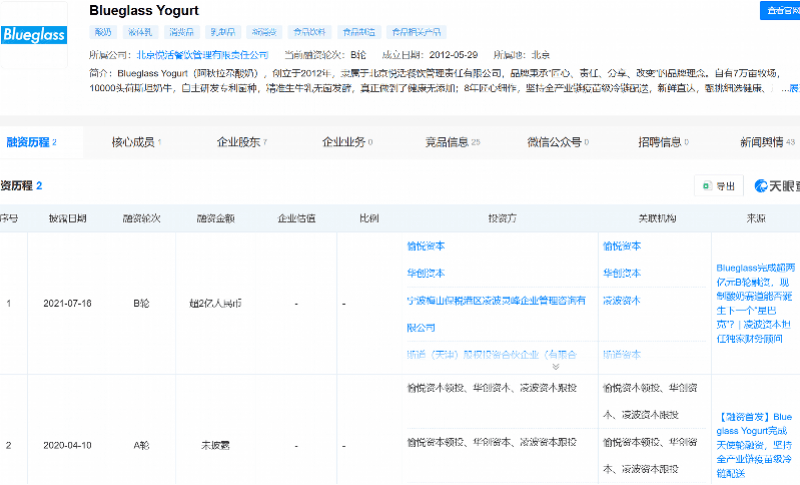Open 华创资本 investor link in 投资方 column
This screenshot has height=485, width=800.
426,273
